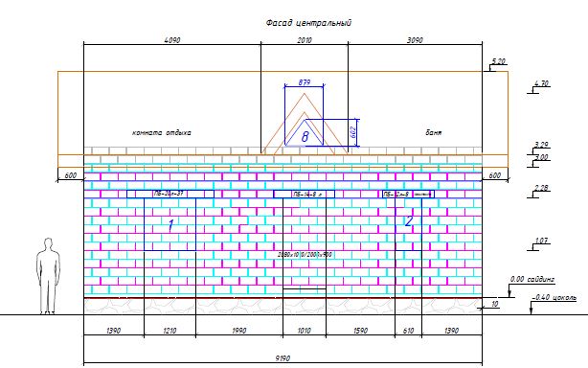Select the 5.20 elevation marker
The height and width of the screenshot is (368, 588).
(498, 61)
